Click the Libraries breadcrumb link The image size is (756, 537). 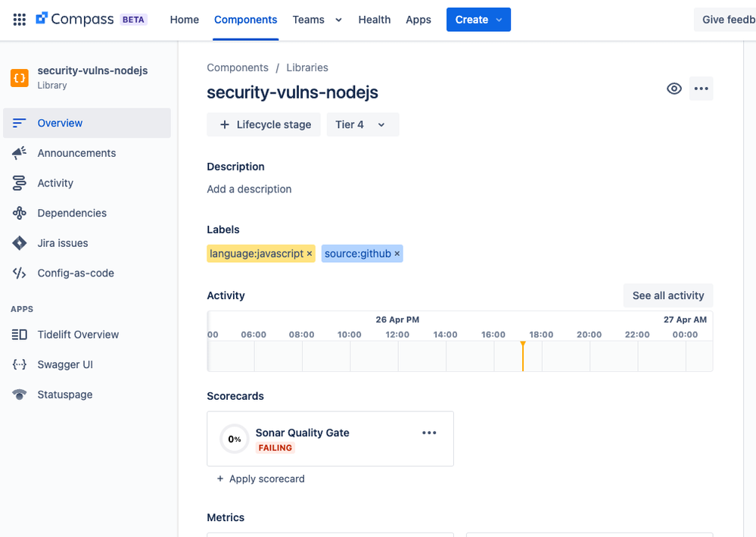coord(307,67)
